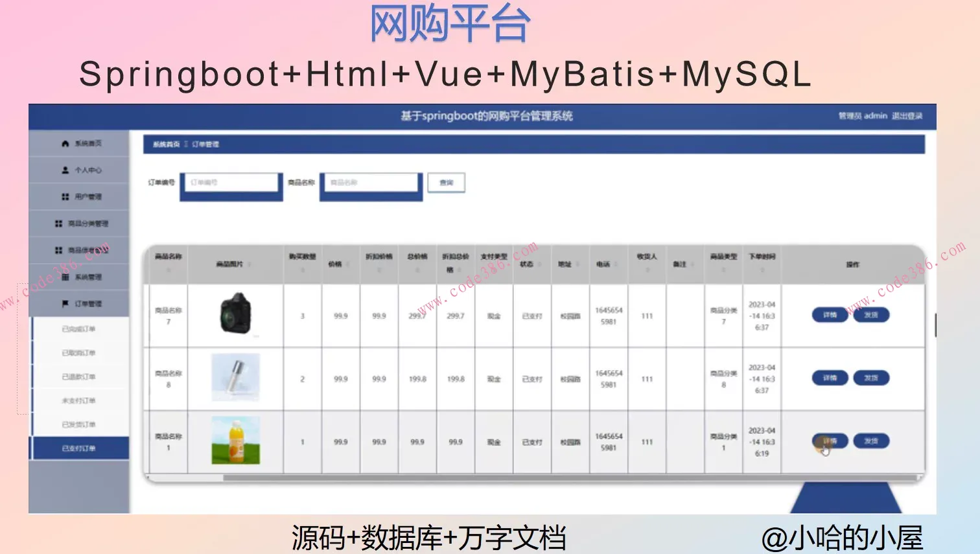Open the 已发货订单 submenu item
The width and height of the screenshot is (980, 554).
pos(80,423)
